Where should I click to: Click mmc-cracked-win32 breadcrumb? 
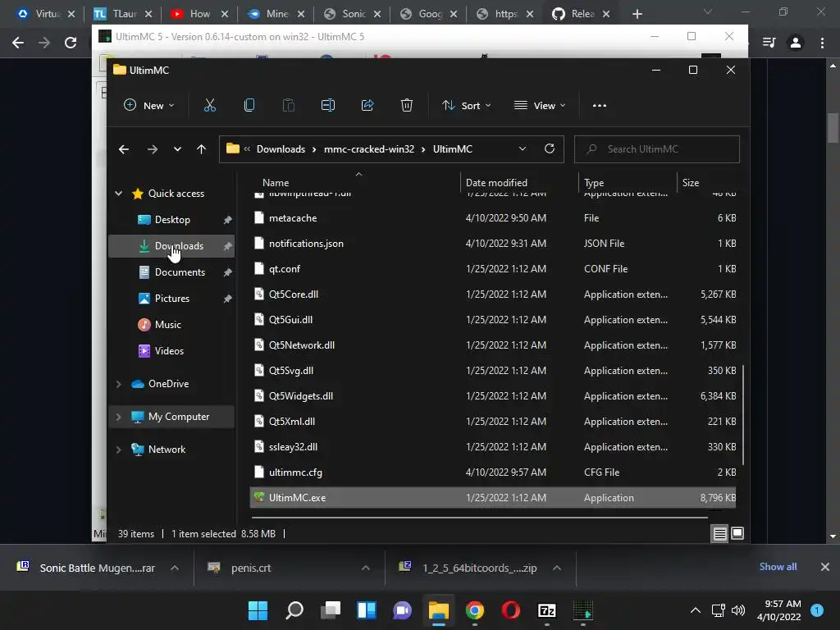[369, 149]
